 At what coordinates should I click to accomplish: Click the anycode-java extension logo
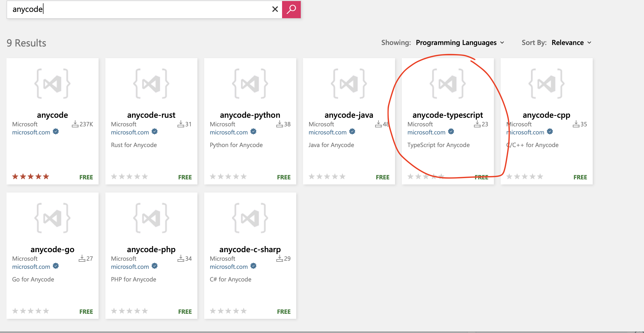tap(349, 83)
